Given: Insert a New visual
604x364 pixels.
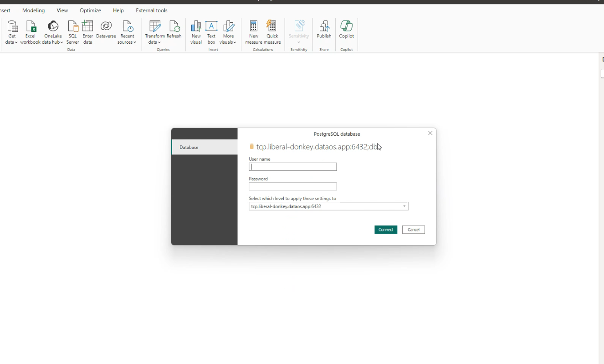Looking at the screenshot, I should [196, 32].
